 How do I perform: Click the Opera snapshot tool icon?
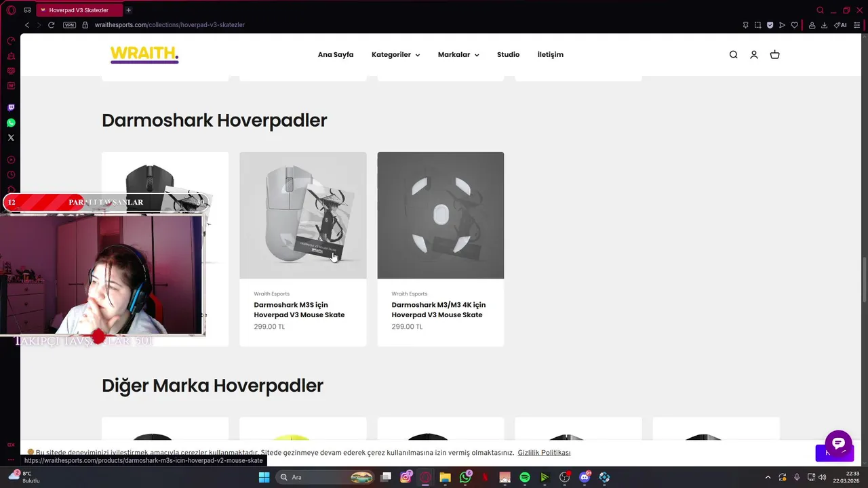click(x=757, y=25)
